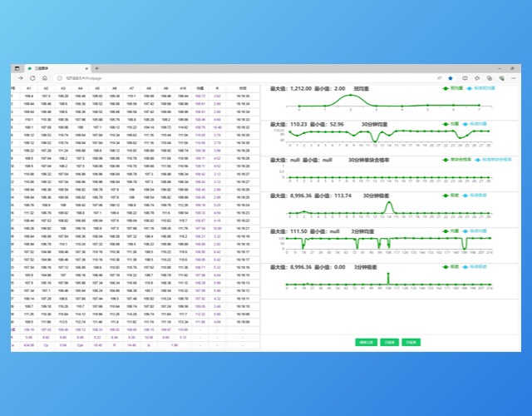Click the rightmost green 月报表 button

point(411,342)
